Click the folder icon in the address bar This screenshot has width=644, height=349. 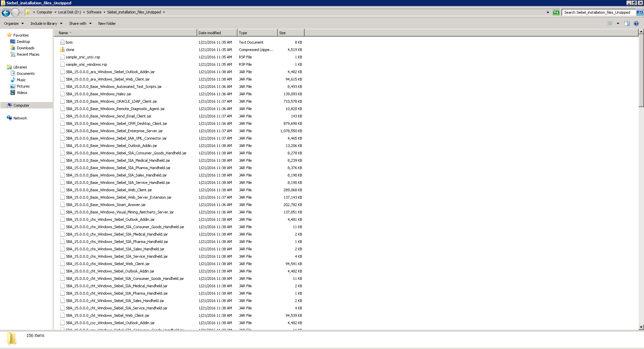coord(28,12)
